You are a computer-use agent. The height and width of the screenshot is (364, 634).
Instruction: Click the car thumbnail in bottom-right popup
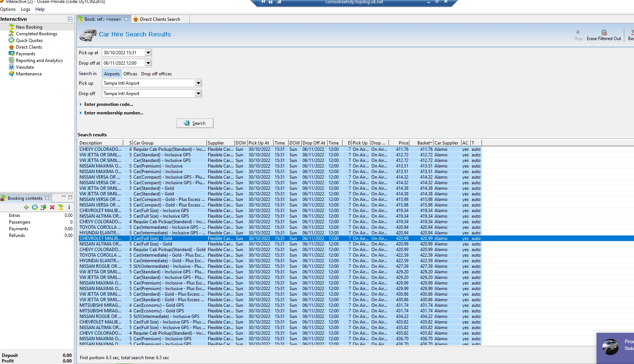point(610,347)
